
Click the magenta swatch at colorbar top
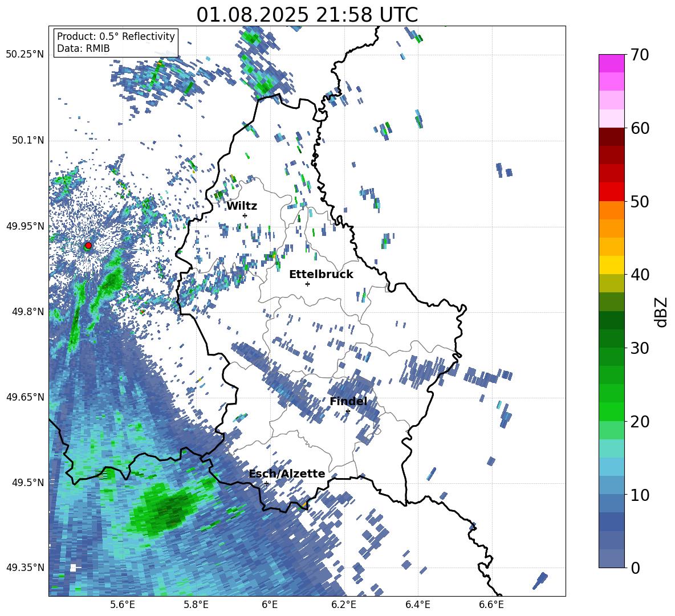611,63
